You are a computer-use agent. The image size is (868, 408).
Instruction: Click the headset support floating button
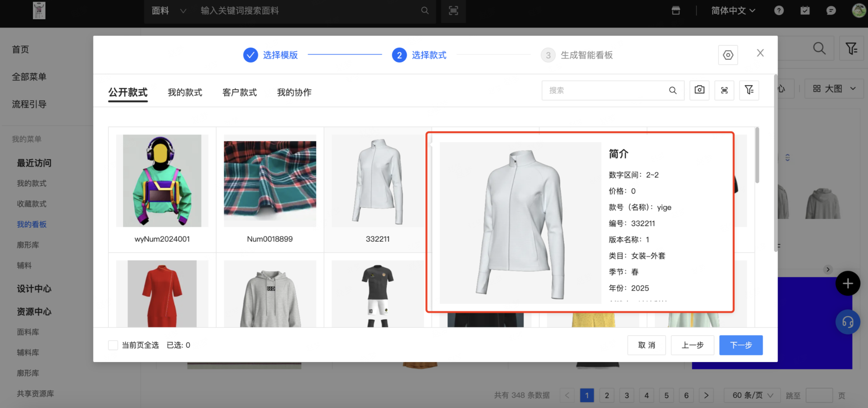[847, 322]
